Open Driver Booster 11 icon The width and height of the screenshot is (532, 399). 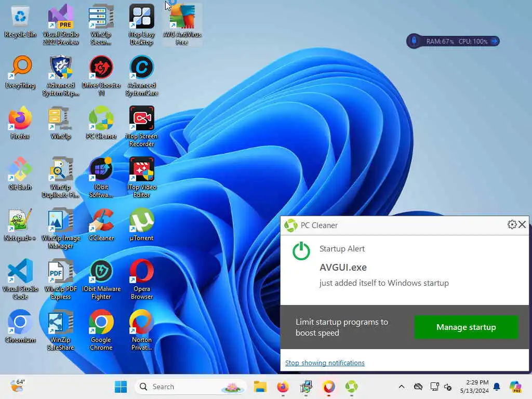101,75
